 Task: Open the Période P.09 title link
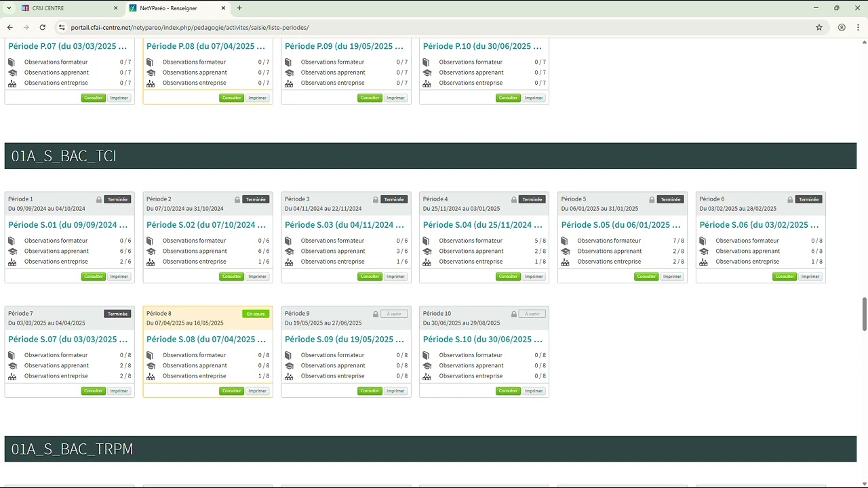pos(344,46)
